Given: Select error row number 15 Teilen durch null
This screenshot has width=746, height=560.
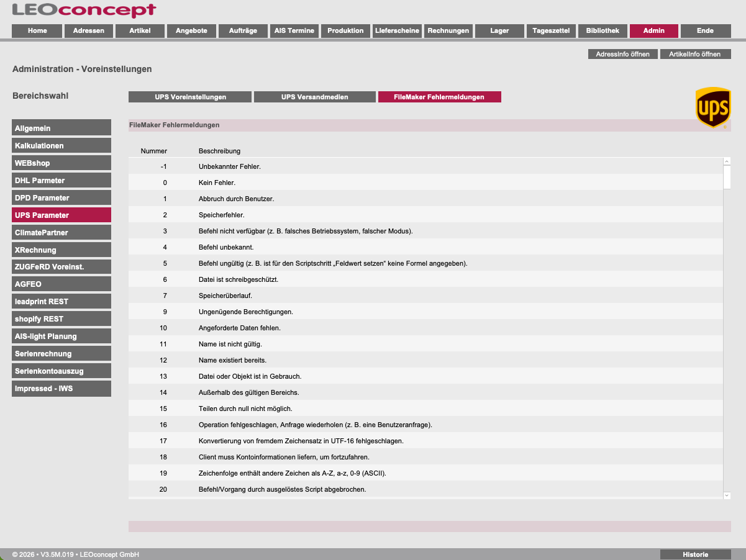Looking at the screenshot, I should coord(425,409).
